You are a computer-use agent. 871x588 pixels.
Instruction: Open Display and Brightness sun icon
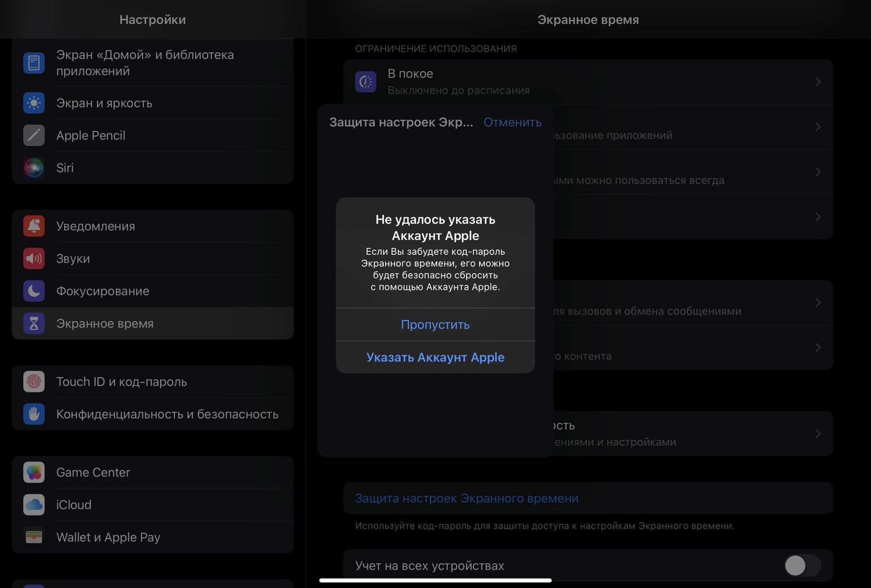(x=34, y=103)
